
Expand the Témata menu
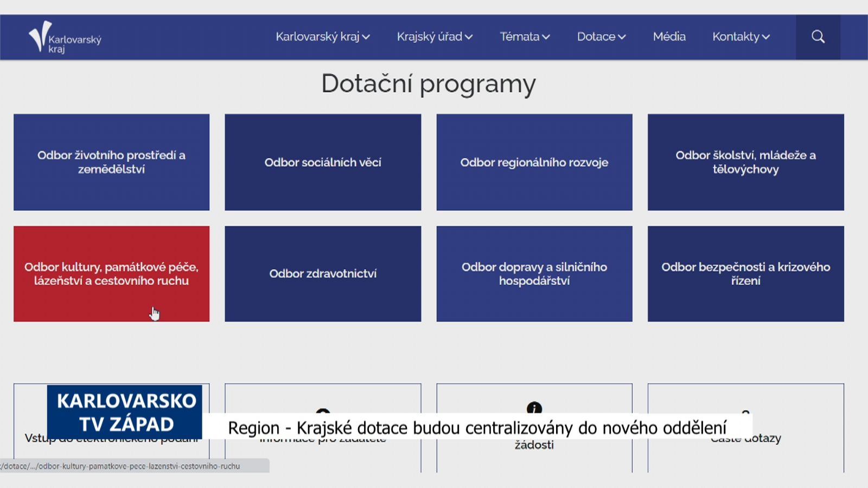[x=525, y=37]
